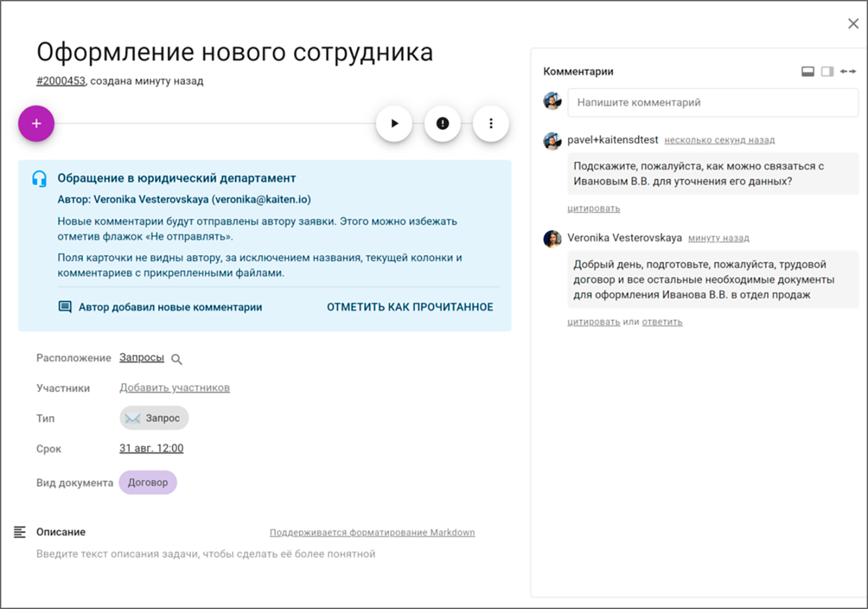Viewport: 868px width, 609px height.
Task: Open the Запросы location link
Action: [x=141, y=358]
